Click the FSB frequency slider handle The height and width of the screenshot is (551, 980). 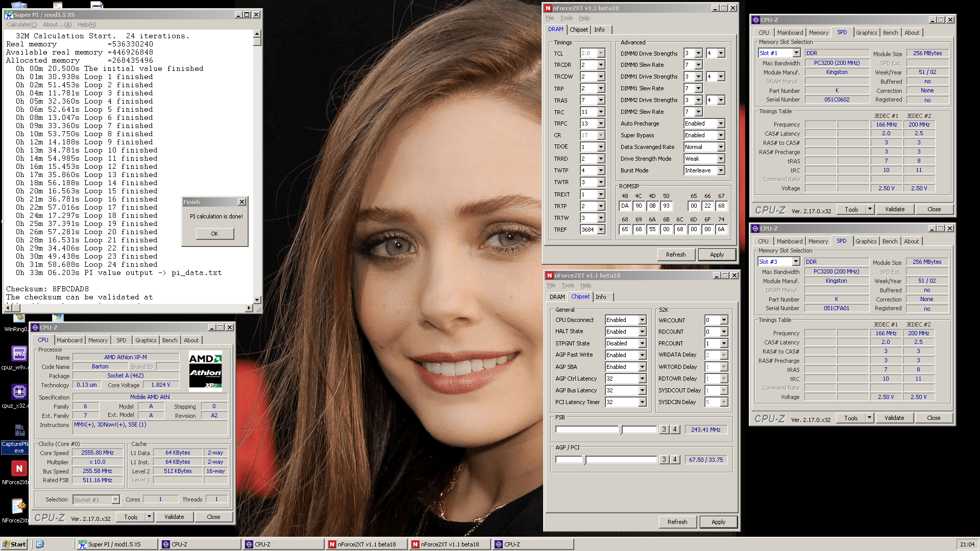click(x=621, y=430)
